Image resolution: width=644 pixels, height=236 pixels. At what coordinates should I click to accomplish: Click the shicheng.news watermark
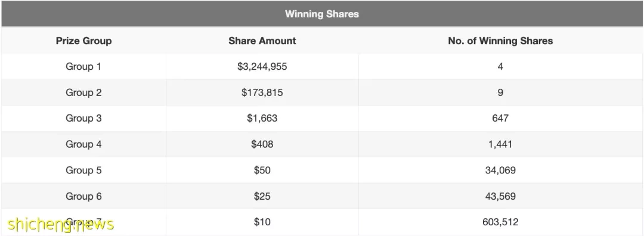61,224
